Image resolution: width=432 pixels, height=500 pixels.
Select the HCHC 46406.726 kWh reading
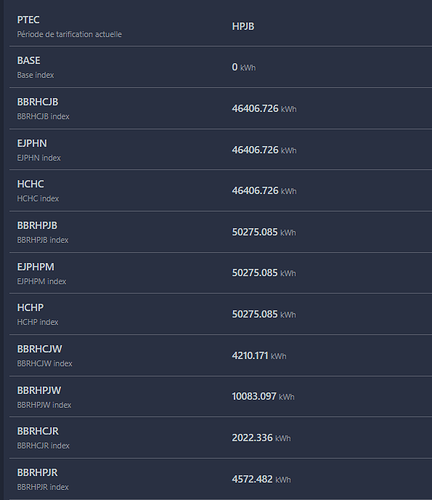click(264, 191)
